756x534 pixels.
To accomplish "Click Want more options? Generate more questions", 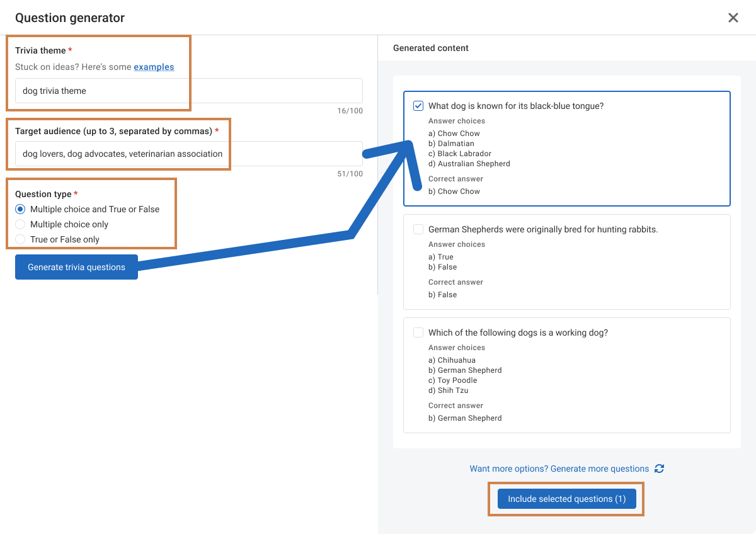I will click(559, 469).
